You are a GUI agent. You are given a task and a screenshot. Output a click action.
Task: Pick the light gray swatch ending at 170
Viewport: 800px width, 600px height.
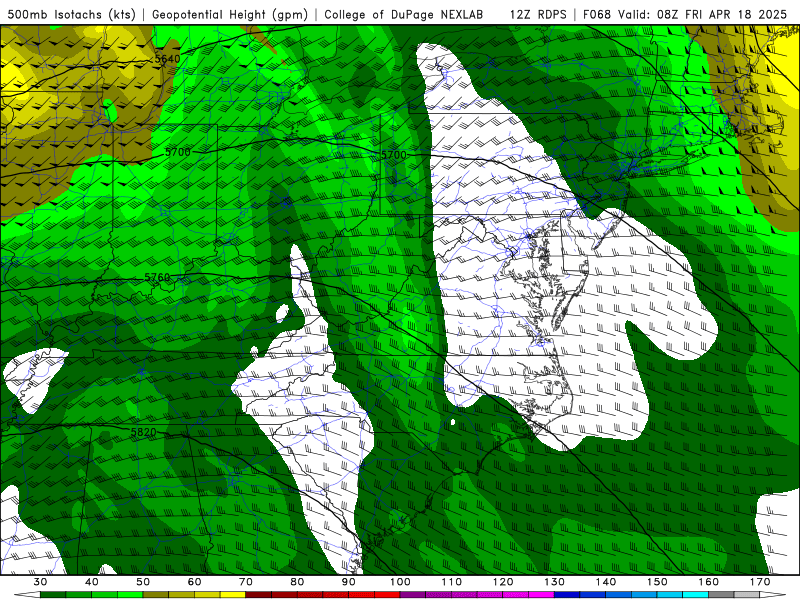coord(747,595)
